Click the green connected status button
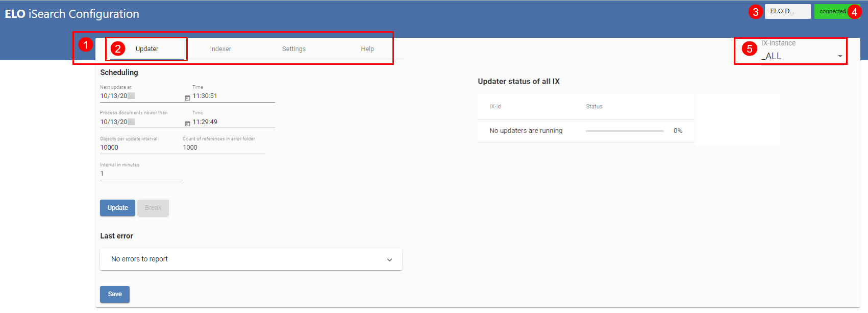Image resolution: width=868 pixels, height=313 pixels. [837, 11]
